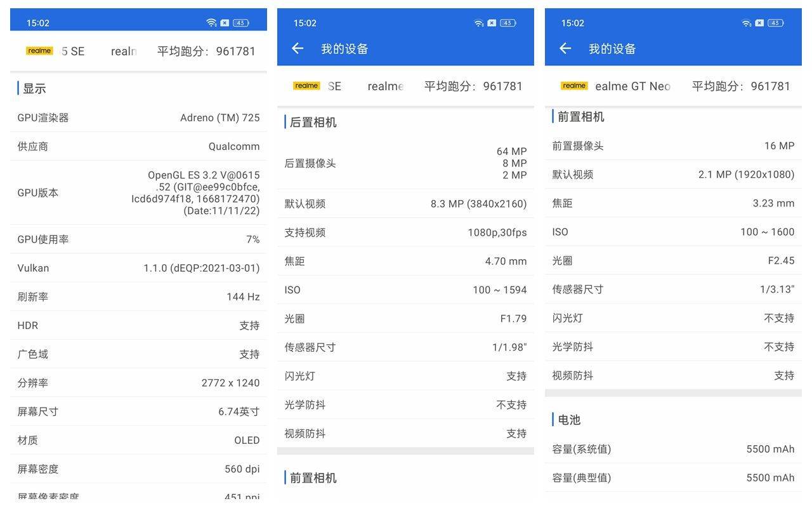Tap the back arrow above 后置相机 section

[298, 48]
